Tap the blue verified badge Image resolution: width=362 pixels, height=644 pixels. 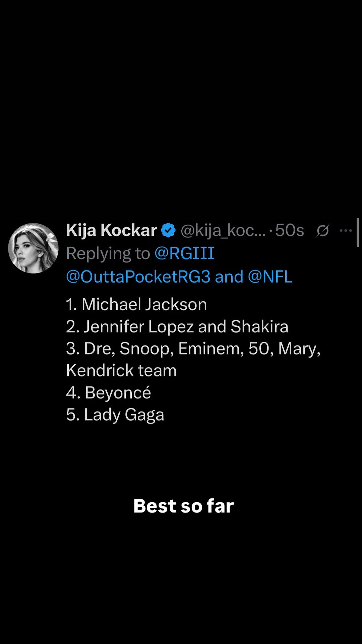(168, 230)
